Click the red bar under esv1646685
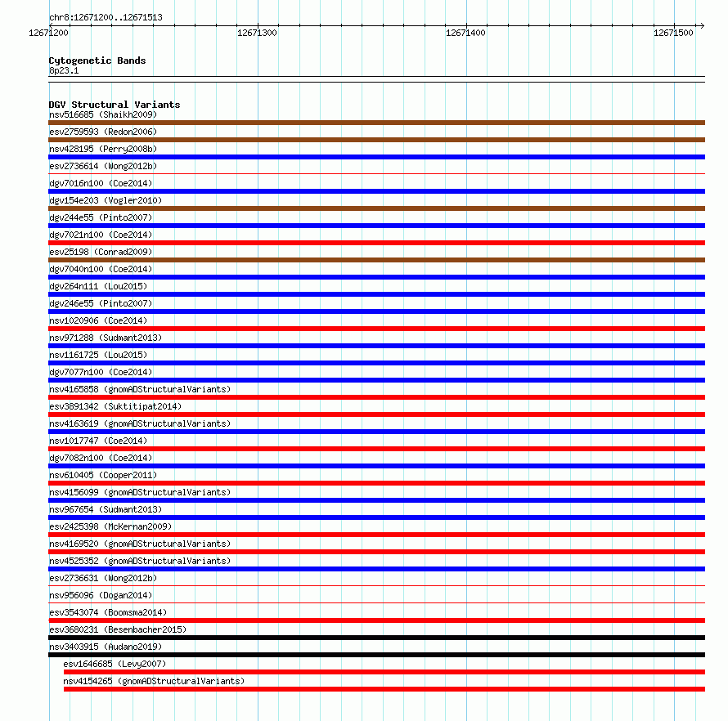The image size is (728, 721). tap(384, 672)
